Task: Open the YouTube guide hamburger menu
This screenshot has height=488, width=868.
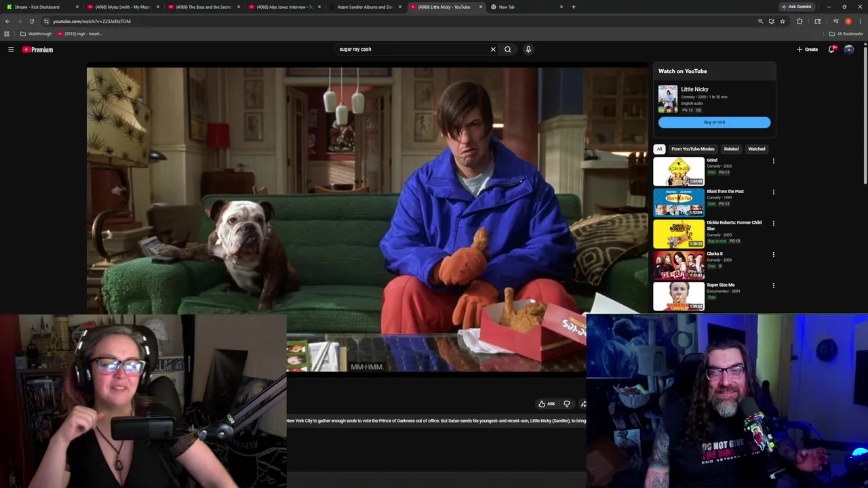Action: 11,49
